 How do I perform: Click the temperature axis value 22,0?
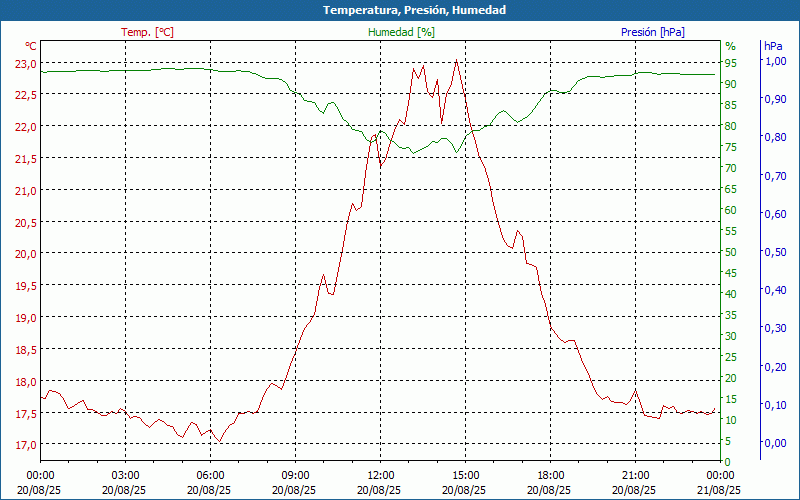pyautogui.click(x=27, y=127)
